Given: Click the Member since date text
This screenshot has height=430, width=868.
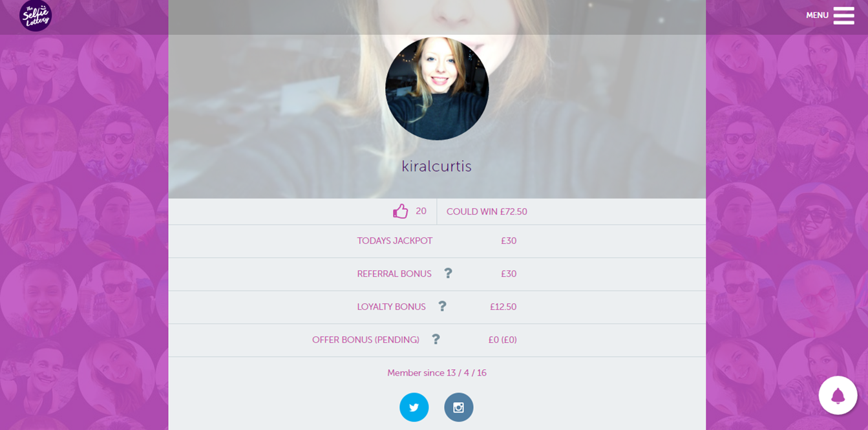Looking at the screenshot, I should 437,373.
